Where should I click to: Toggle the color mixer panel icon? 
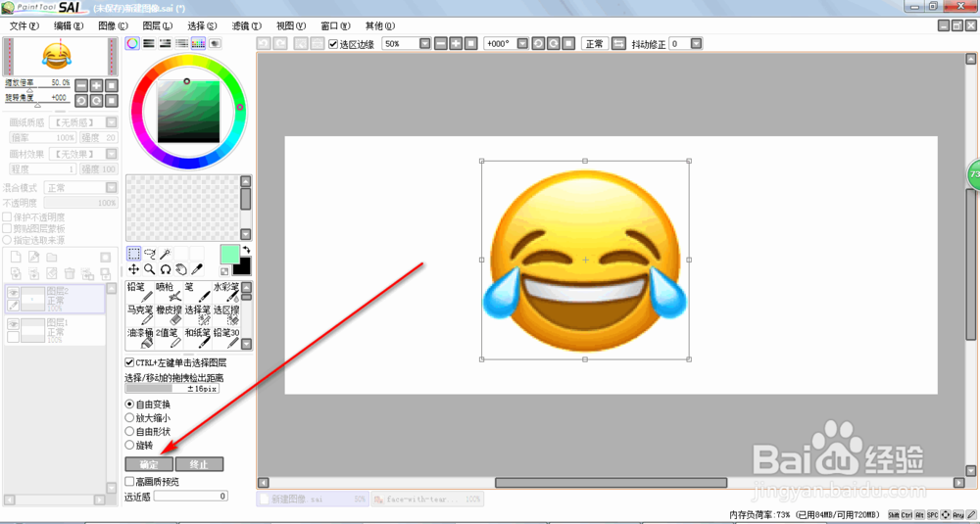[182, 43]
